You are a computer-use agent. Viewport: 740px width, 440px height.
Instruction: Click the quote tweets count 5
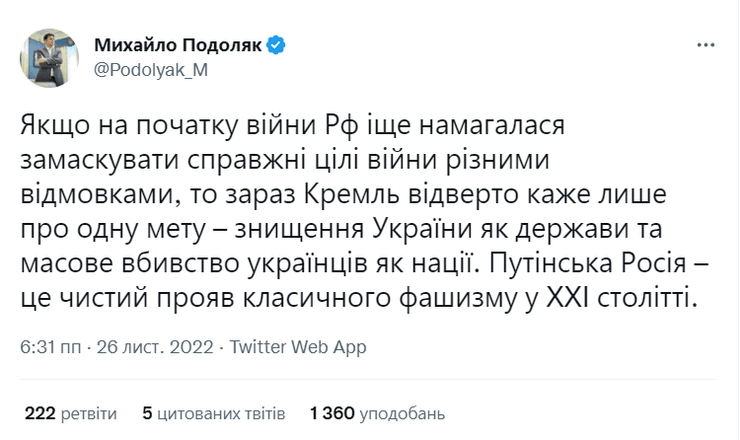click(147, 412)
